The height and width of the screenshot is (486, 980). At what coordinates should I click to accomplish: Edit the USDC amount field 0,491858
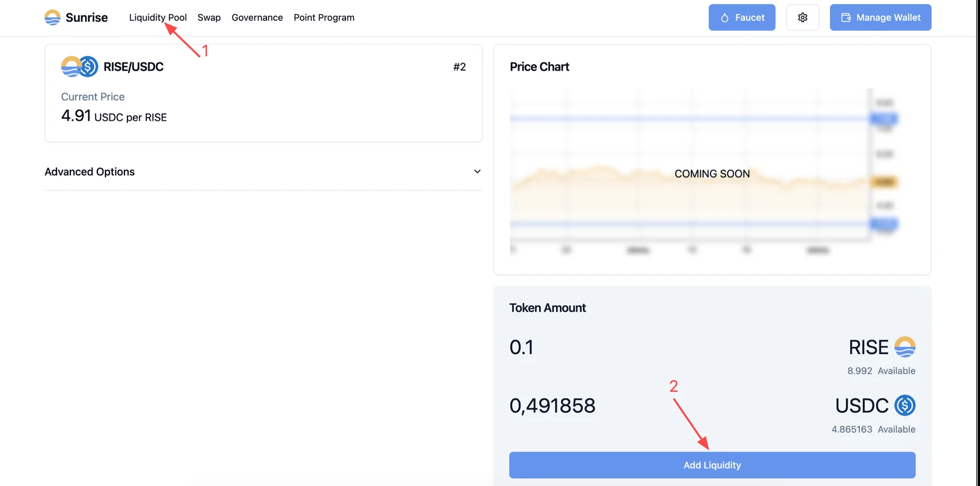pyautogui.click(x=552, y=406)
